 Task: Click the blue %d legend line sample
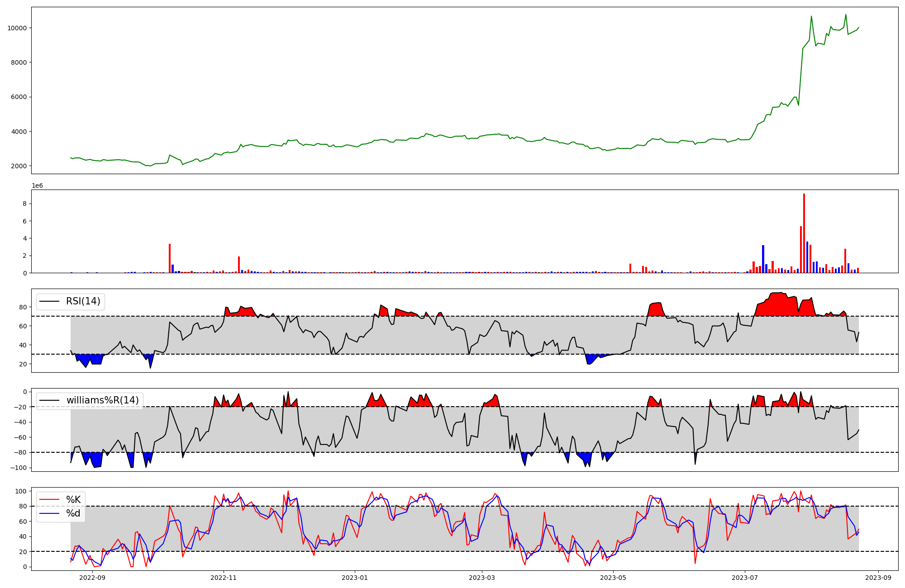49,513
